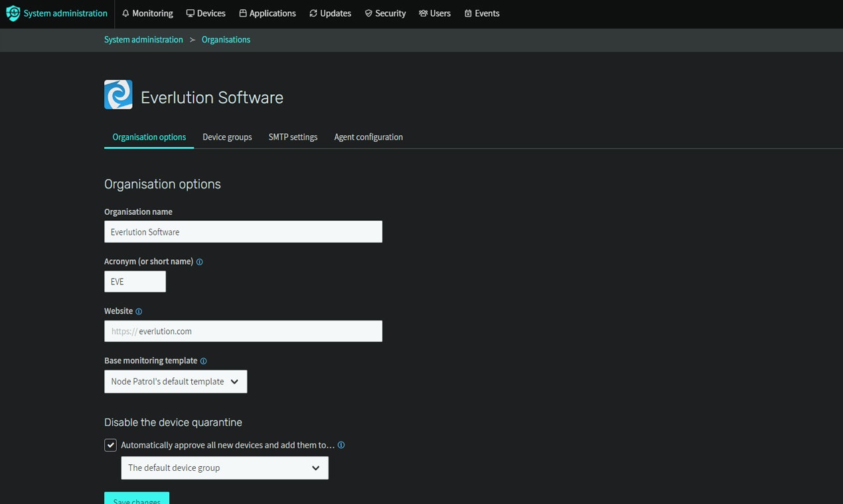Switch to the Agent configuration tab

[368, 137]
